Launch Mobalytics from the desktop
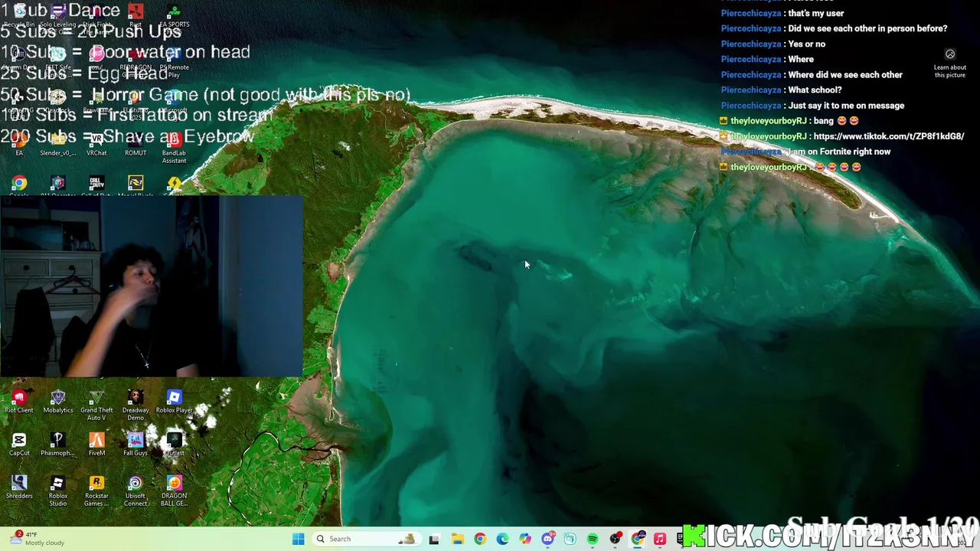Image resolution: width=980 pixels, height=551 pixels. tap(58, 401)
